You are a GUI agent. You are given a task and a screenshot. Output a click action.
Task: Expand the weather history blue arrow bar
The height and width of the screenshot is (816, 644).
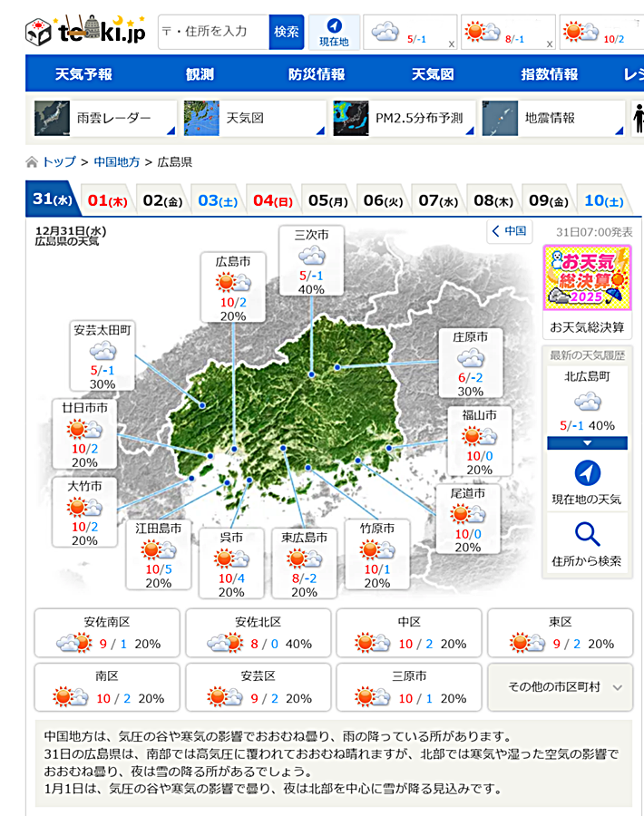(x=587, y=442)
